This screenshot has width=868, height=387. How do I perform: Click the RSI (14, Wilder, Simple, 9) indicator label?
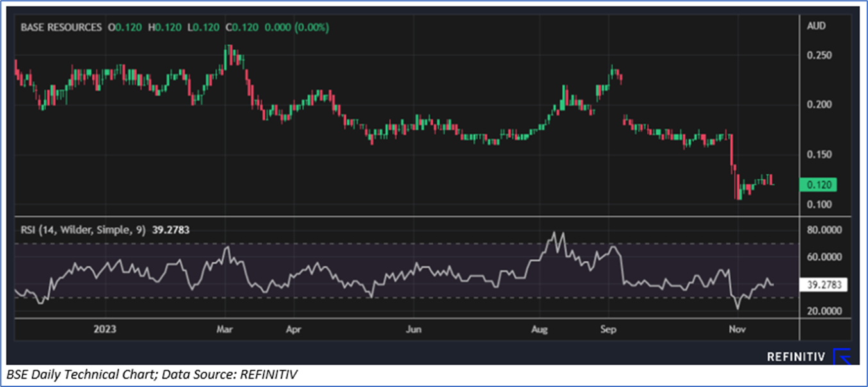click(83, 228)
